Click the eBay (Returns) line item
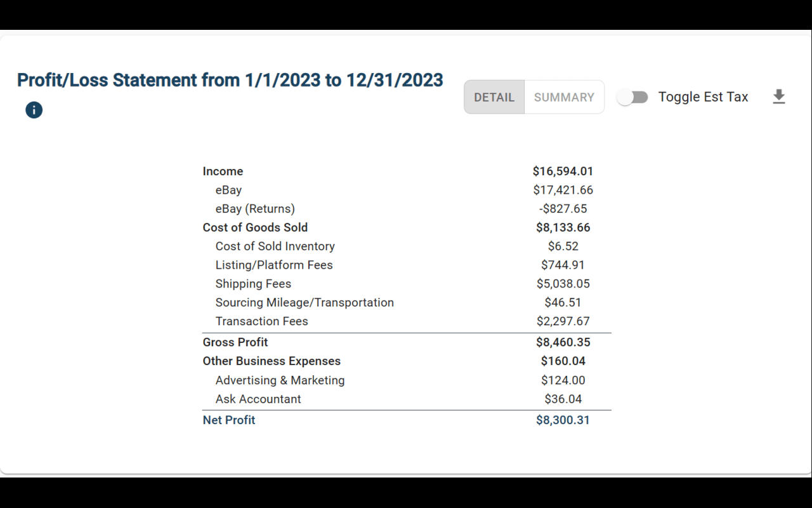Screen dimensions: 812x508 407,209
